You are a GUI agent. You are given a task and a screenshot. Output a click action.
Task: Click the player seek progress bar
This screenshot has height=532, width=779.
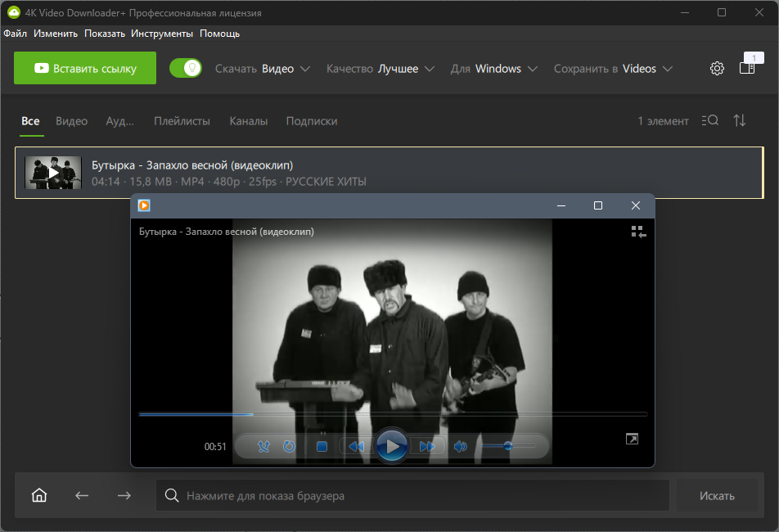tap(393, 414)
